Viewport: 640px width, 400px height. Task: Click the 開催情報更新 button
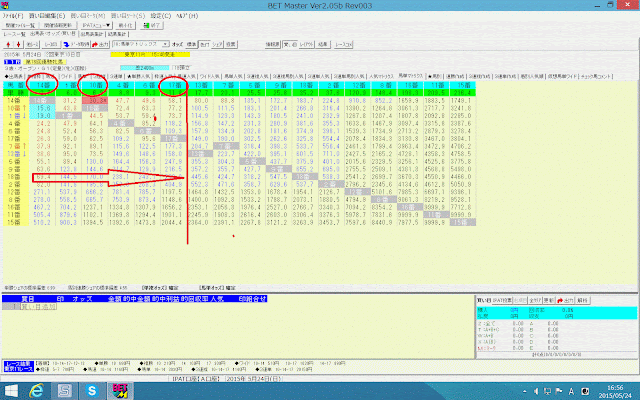tap(60, 25)
